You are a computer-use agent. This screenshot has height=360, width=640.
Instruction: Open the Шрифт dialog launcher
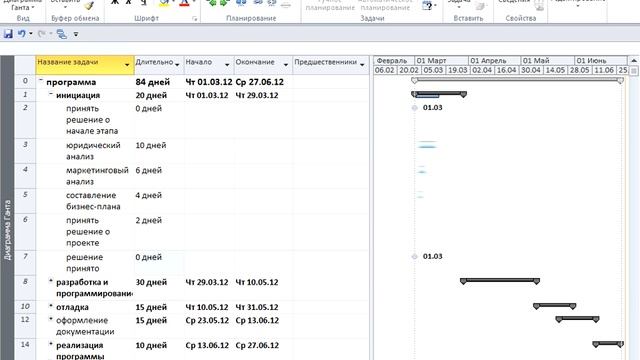[195, 19]
